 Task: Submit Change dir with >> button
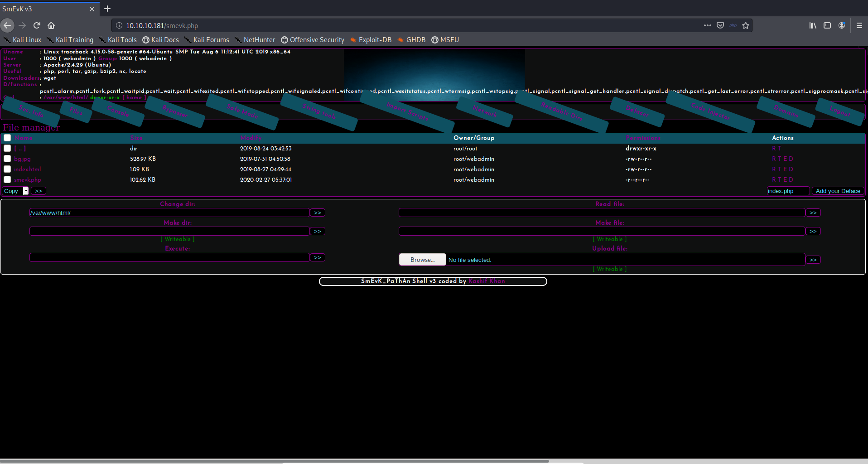tap(318, 213)
